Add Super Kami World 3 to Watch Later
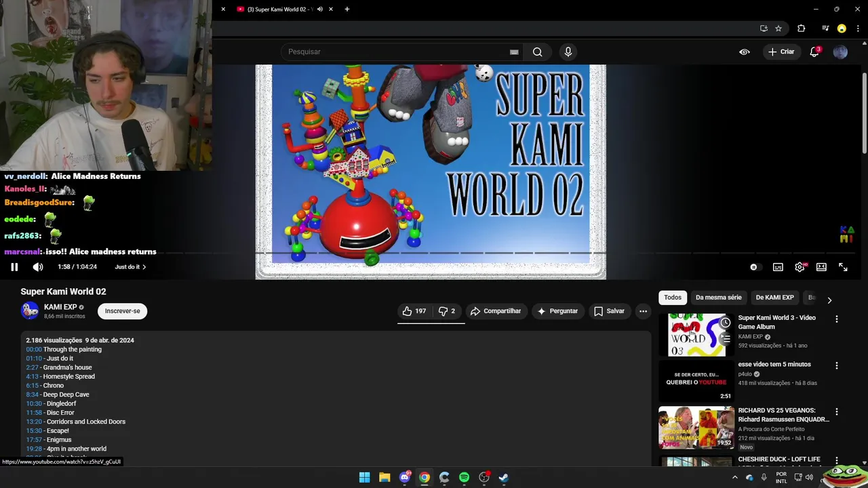 tap(725, 323)
